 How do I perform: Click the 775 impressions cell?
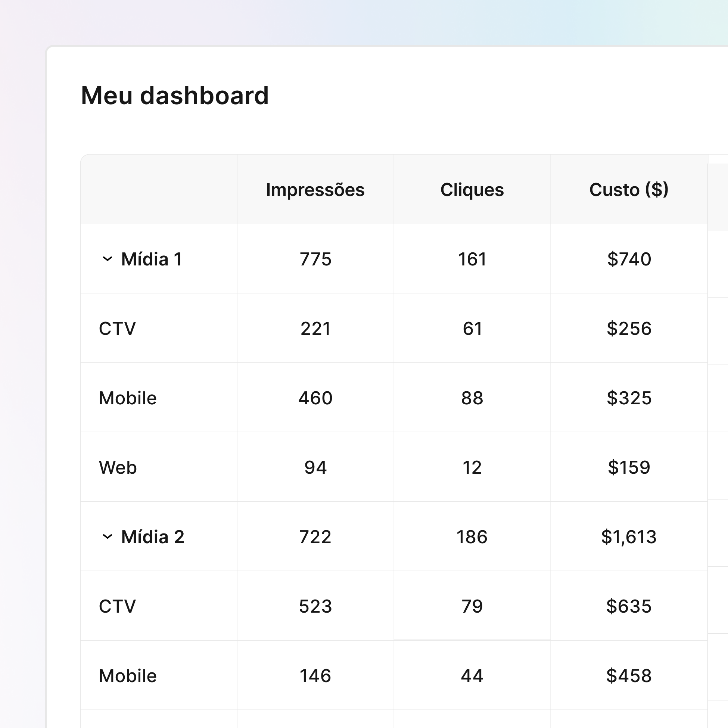315,259
